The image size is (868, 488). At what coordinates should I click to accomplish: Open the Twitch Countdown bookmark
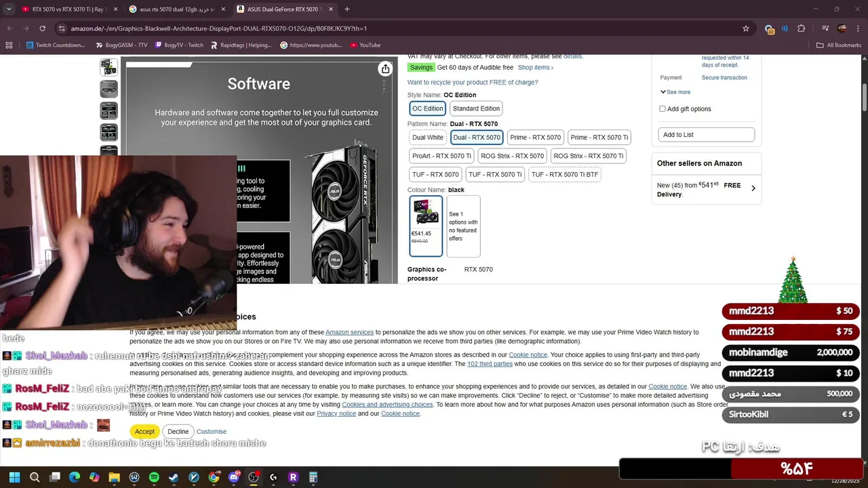click(56, 45)
